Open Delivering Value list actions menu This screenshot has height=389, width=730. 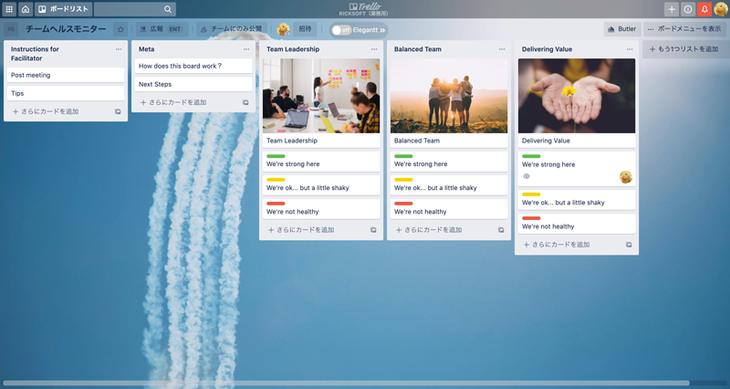pyautogui.click(x=629, y=49)
